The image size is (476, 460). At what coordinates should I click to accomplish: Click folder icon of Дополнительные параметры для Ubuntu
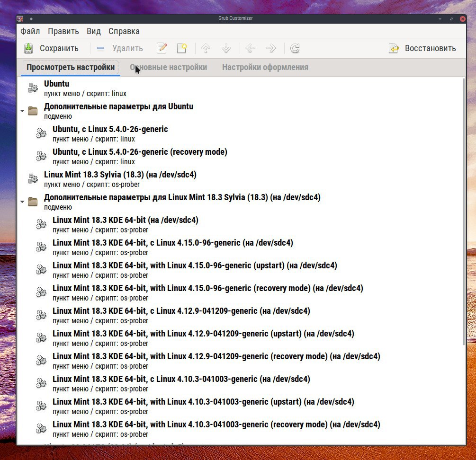(x=33, y=111)
